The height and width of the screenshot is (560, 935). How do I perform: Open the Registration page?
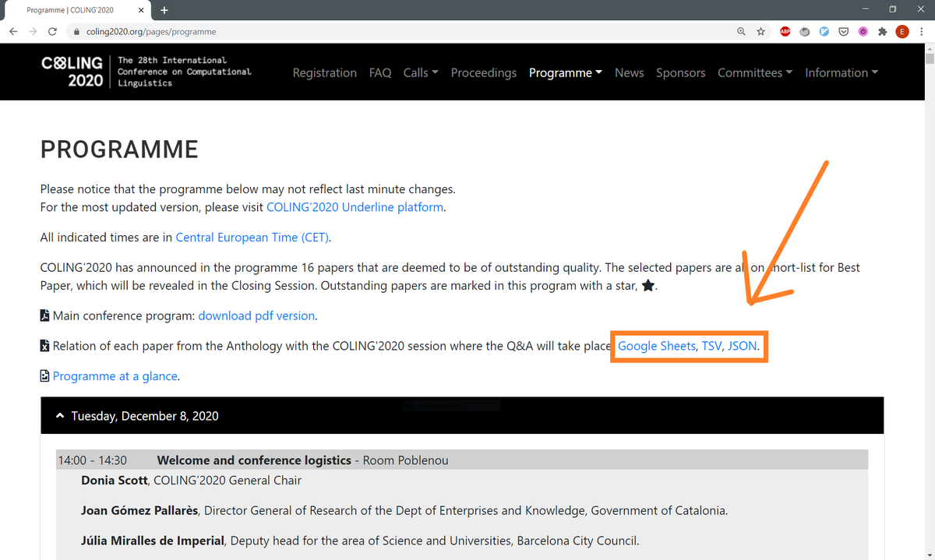click(x=324, y=72)
